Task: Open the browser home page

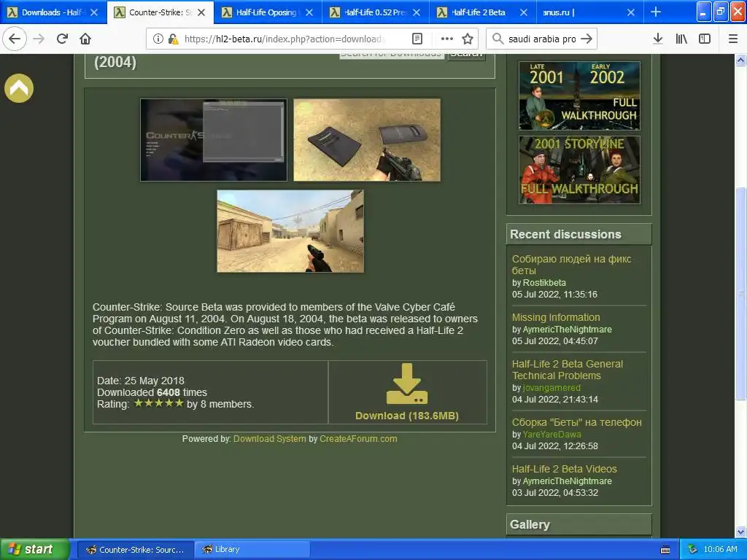Action: tap(85, 39)
